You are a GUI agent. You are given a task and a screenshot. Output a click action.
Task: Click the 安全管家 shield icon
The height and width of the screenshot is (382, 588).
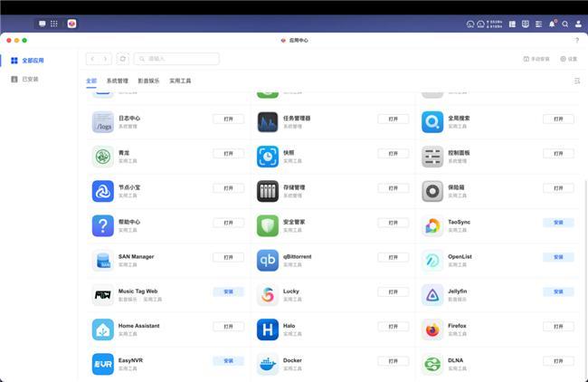[268, 225]
